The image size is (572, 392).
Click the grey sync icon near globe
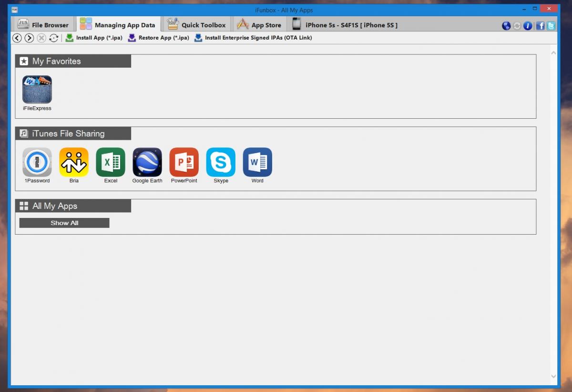(517, 26)
